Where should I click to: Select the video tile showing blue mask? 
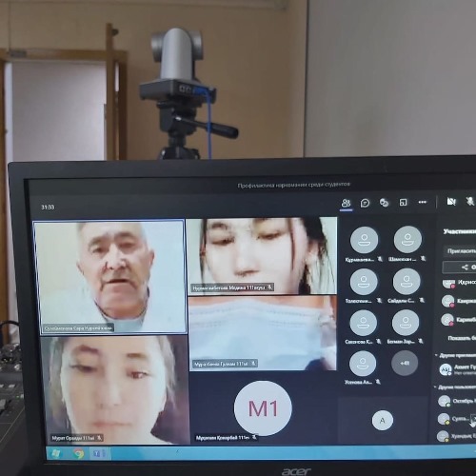click(x=263, y=333)
